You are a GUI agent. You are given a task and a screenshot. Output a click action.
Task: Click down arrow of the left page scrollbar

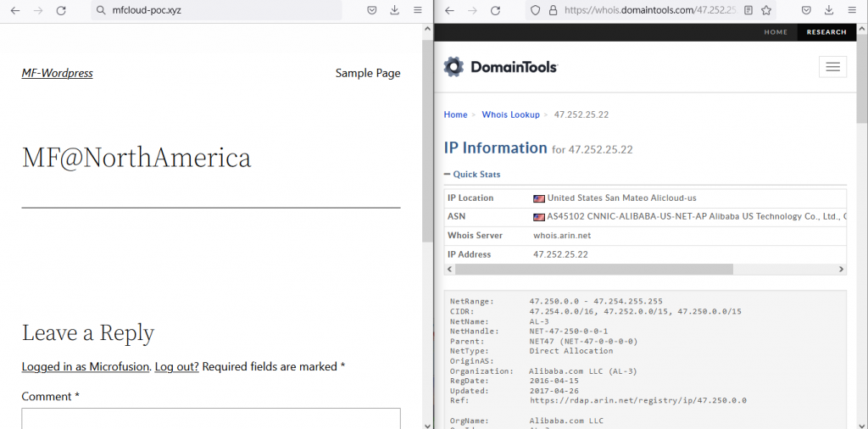427,425
